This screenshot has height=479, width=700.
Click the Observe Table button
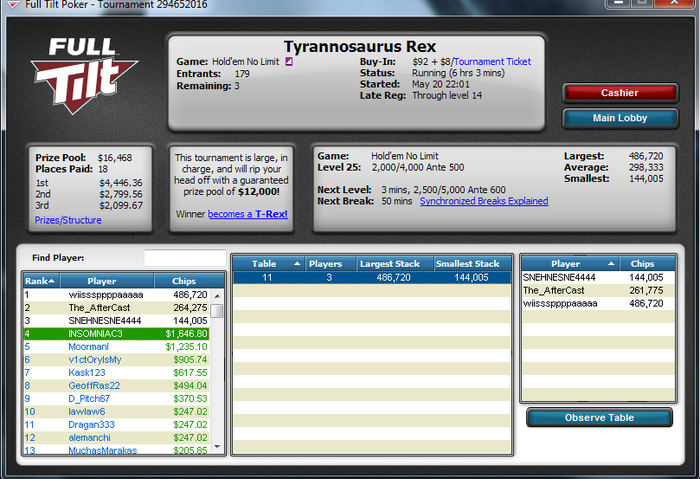pyautogui.click(x=599, y=418)
